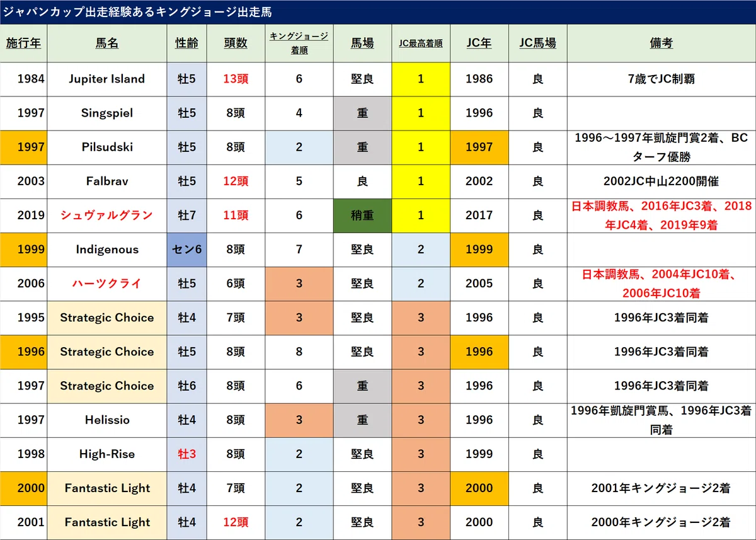Select the 馬名 column header
The height and width of the screenshot is (540, 756).
[107, 43]
